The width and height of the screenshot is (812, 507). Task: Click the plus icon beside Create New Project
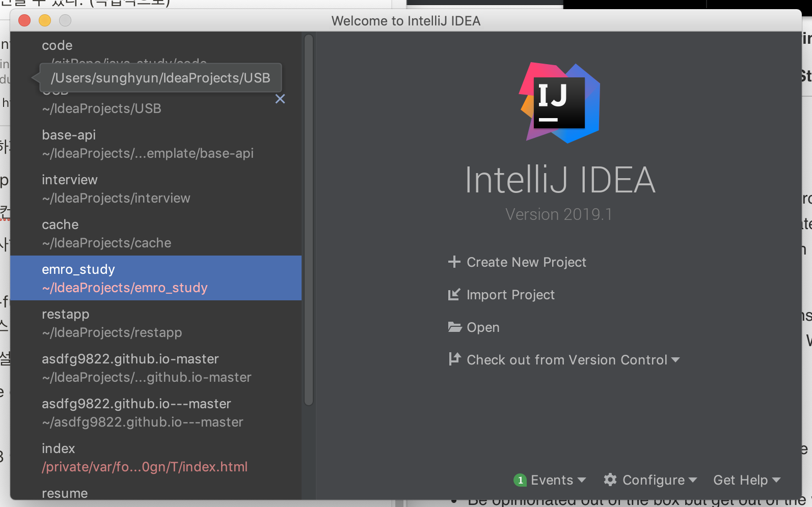tap(454, 262)
